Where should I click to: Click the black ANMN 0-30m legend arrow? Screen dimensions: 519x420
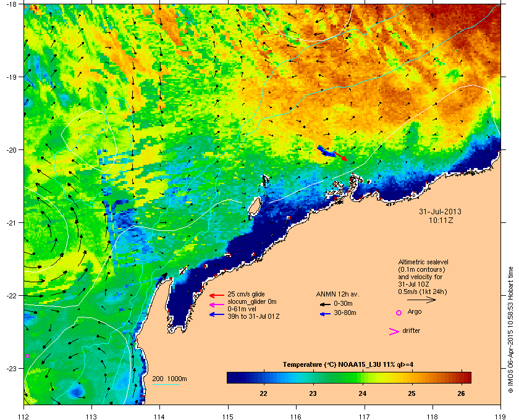coord(325,304)
